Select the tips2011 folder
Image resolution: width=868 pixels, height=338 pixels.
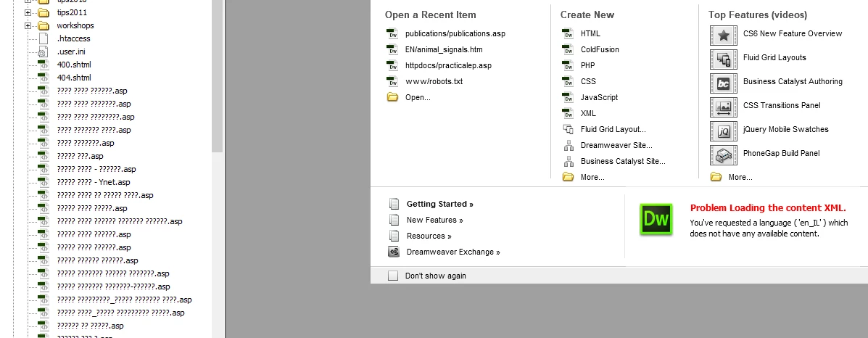72,12
